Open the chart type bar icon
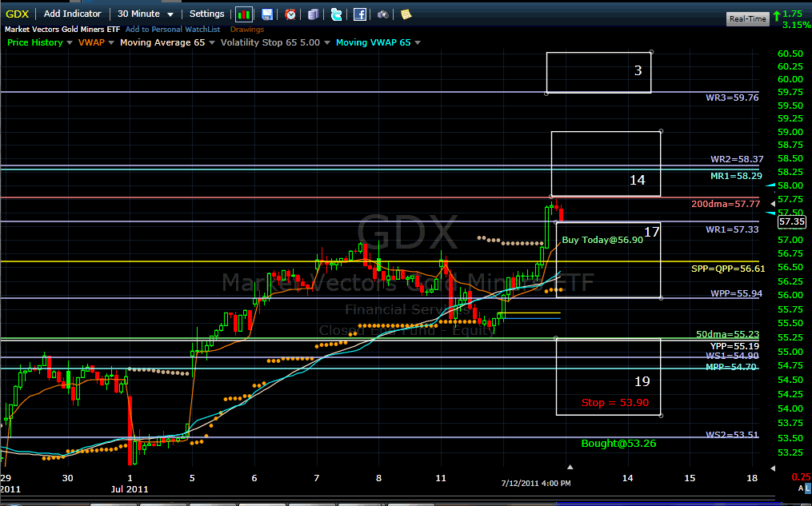 (x=244, y=14)
